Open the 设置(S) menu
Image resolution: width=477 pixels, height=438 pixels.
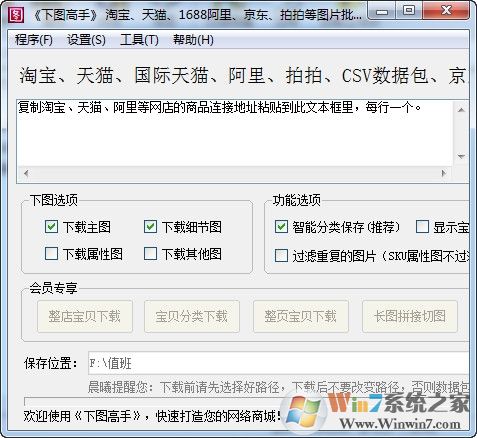[x=86, y=40]
